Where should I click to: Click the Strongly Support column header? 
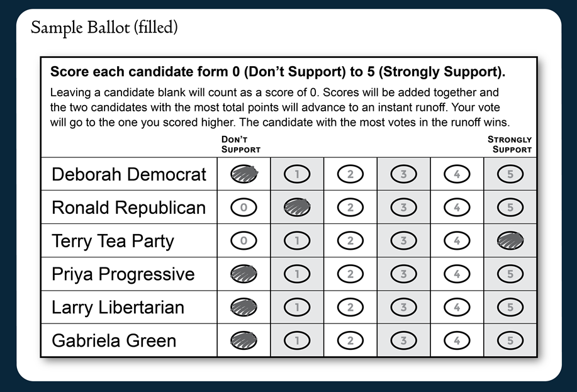pyautogui.click(x=510, y=144)
